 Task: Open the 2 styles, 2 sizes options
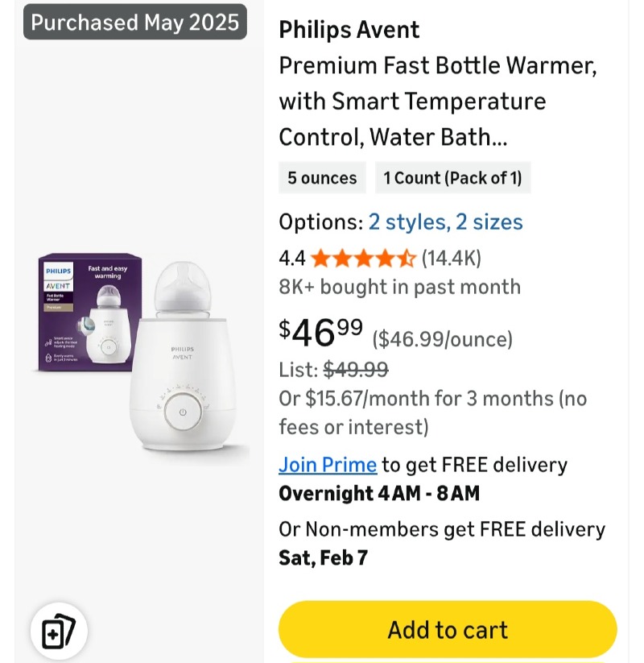point(445,222)
